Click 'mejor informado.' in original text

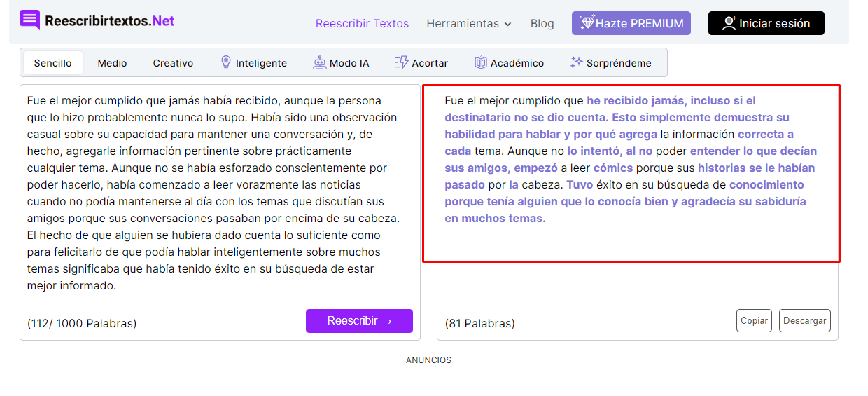71,285
